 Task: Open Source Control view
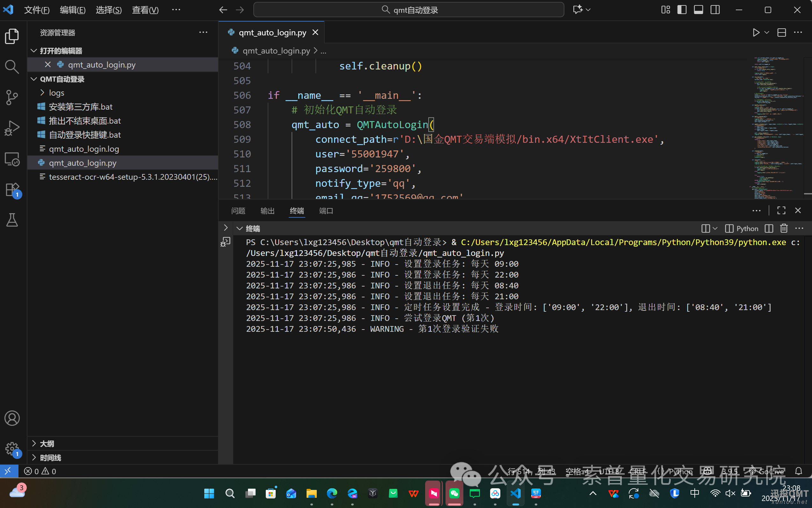tap(12, 98)
